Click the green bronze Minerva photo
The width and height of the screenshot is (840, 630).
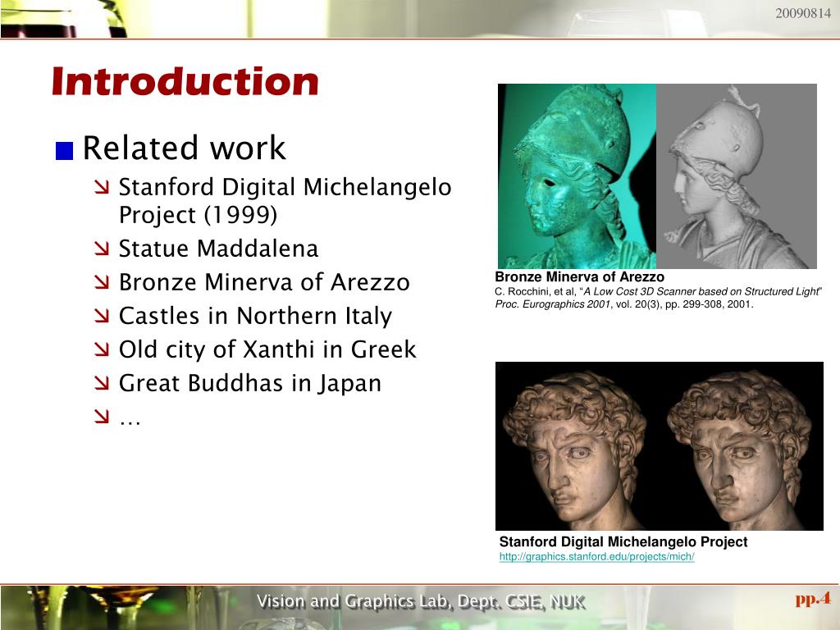(577, 176)
